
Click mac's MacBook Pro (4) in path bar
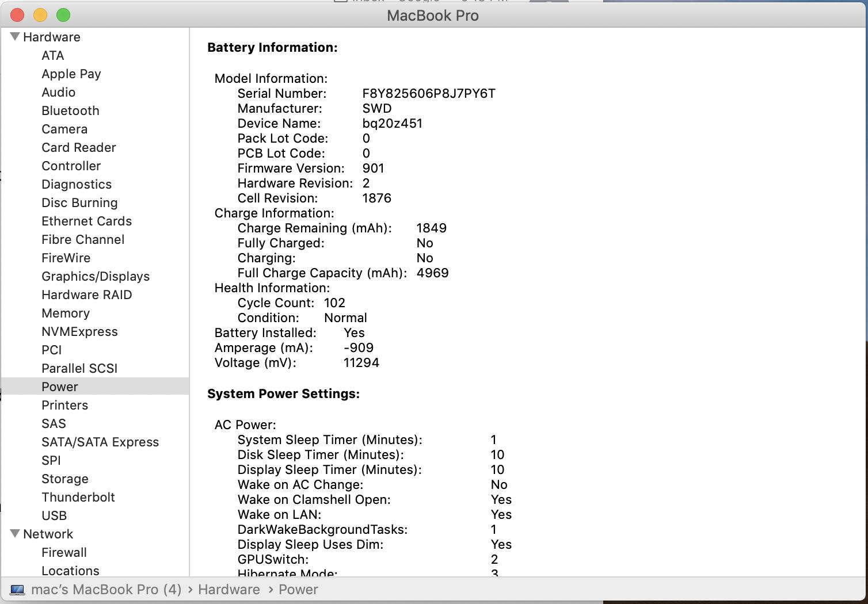coord(106,590)
